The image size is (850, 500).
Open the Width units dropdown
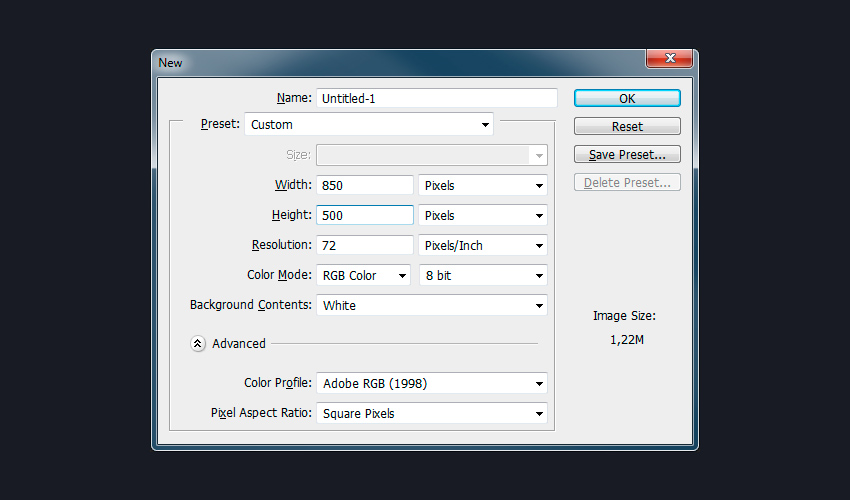click(x=482, y=185)
